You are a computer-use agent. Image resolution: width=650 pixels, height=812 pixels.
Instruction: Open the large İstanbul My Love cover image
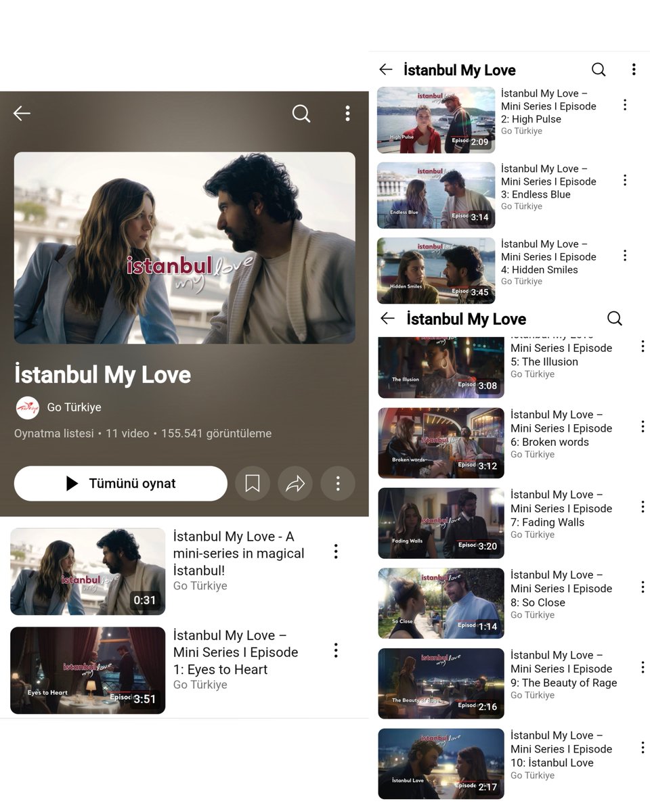(x=185, y=248)
